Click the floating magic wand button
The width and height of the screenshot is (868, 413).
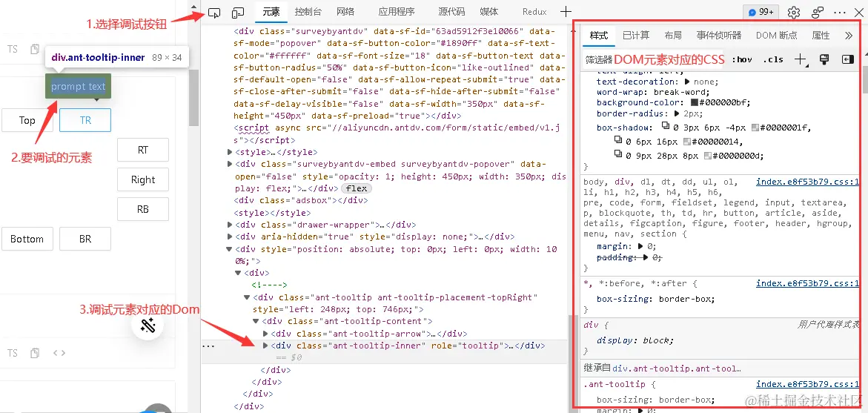coord(147,325)
